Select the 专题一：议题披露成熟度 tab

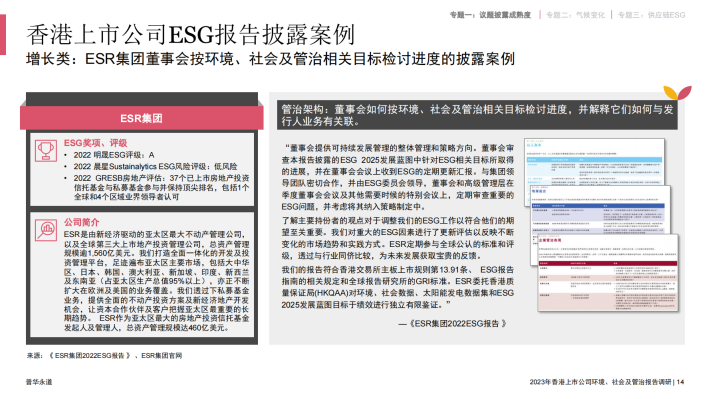click(490, 15)
